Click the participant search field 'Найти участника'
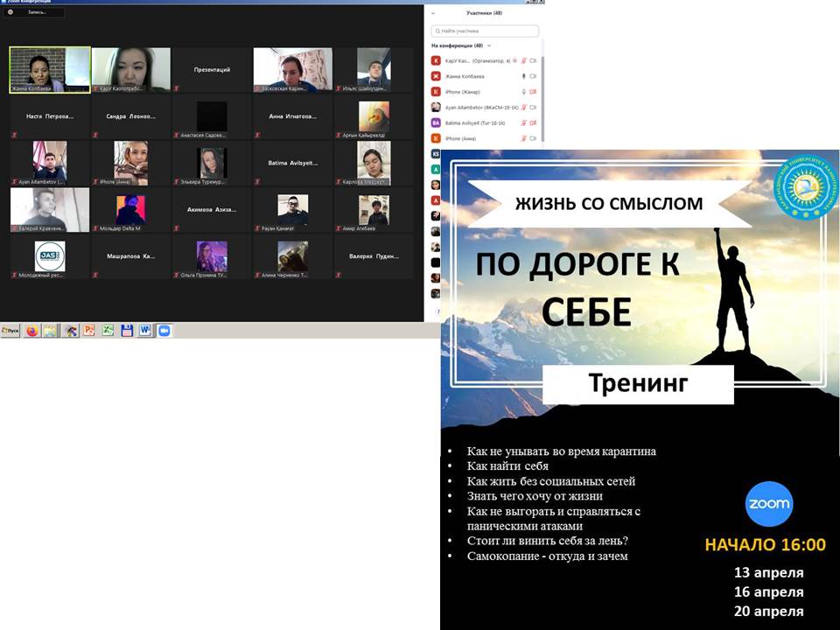 485,31
